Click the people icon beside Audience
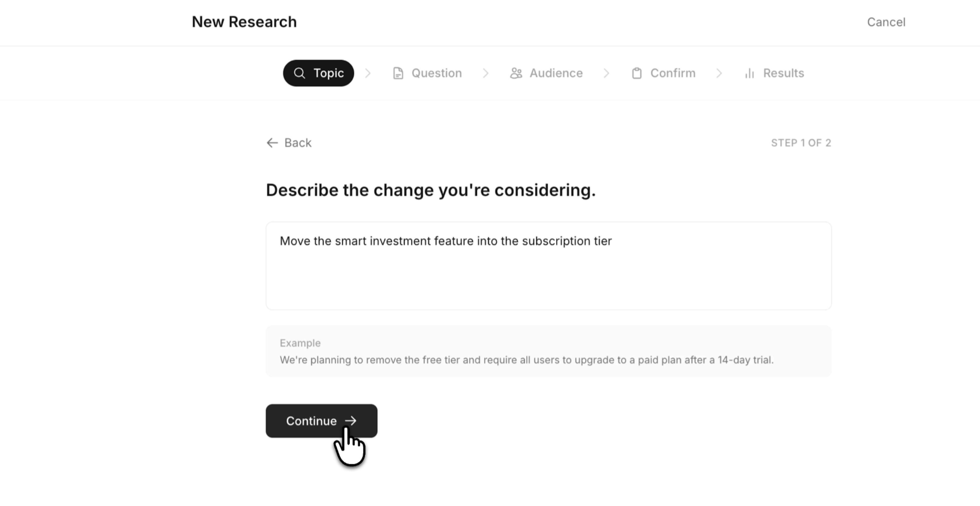 coord(516,73)
